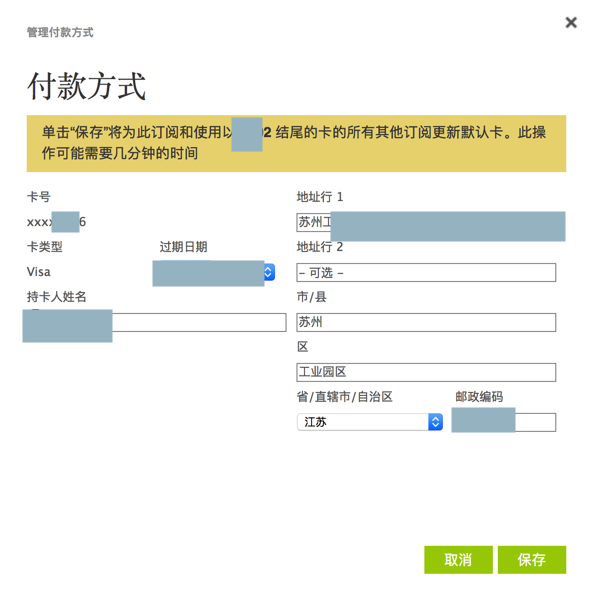The width and height of the screenshot is (591, 591).
Task: Click the 卡号 label
Action: point(38,197)
